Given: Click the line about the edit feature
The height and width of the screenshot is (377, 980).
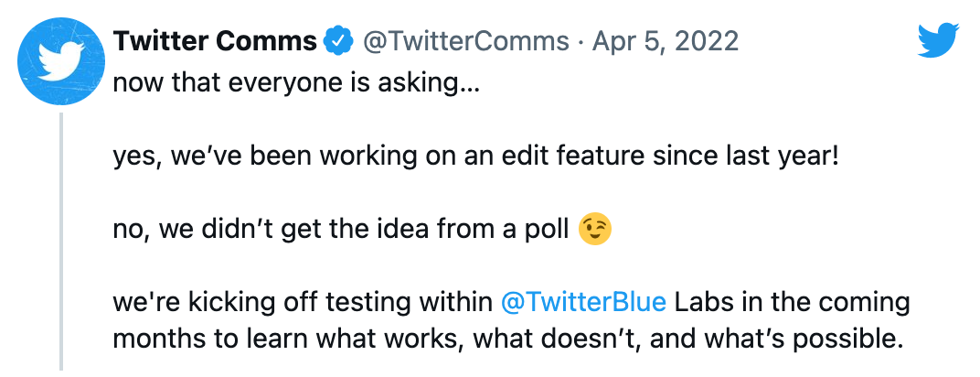Looking at the screenshot, I should click(x=475, y=156).
